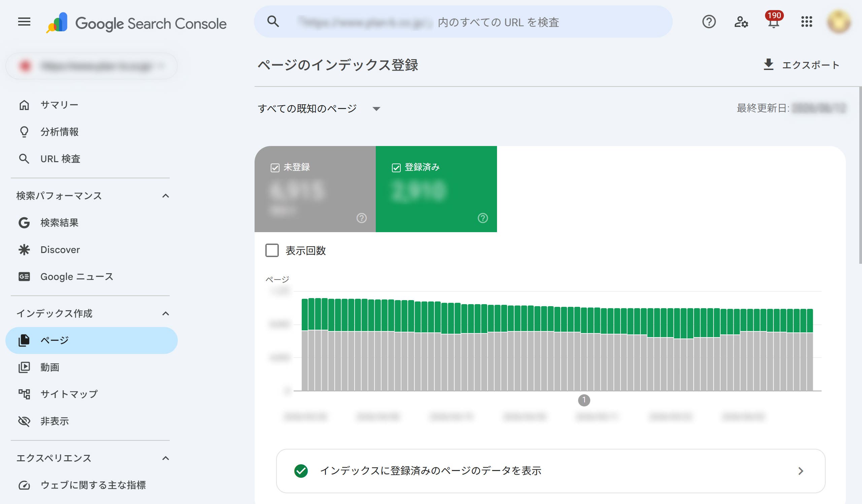Viewport: 862px width, 504px height.
Task: Open the サイトマップ page
Action: [x=92, y=394]
